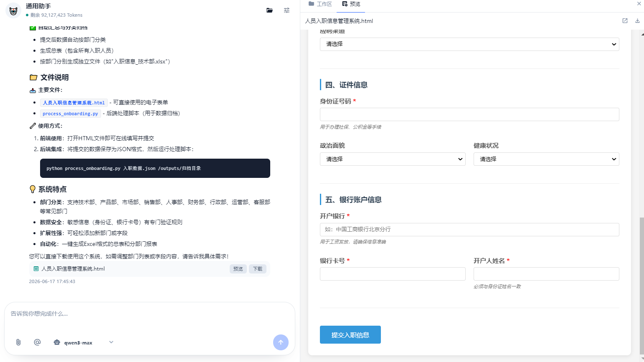644x362 pixels.
Task: Open preview in new window icon
Action: [x=625, y=21]
